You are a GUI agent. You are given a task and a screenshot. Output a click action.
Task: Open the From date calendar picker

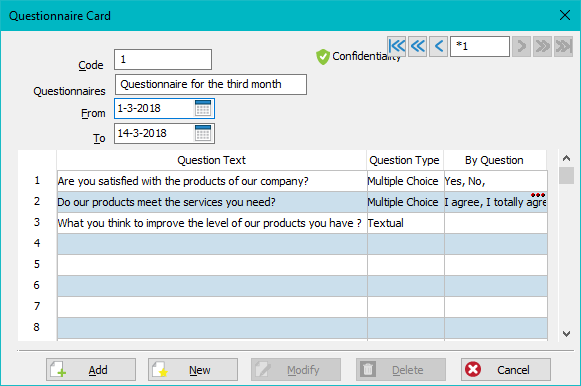[203, 108]
